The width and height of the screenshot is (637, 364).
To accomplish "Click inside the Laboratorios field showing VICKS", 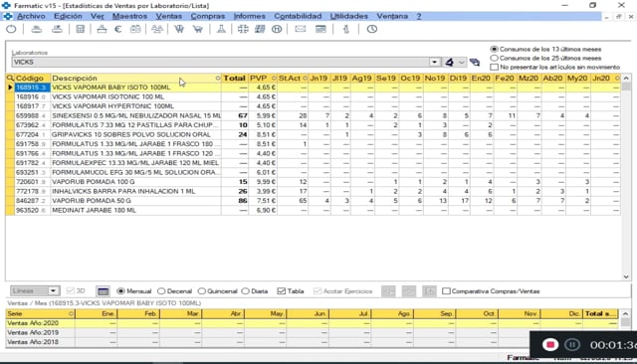I will point(221,62).
